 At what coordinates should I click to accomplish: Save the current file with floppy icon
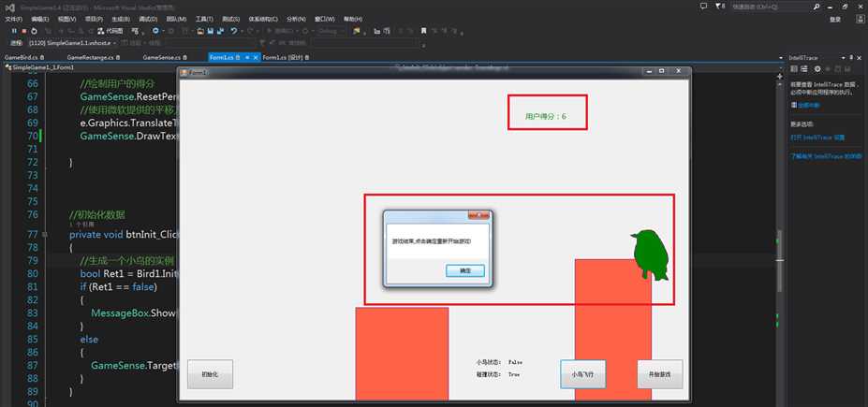click(211, 31)
